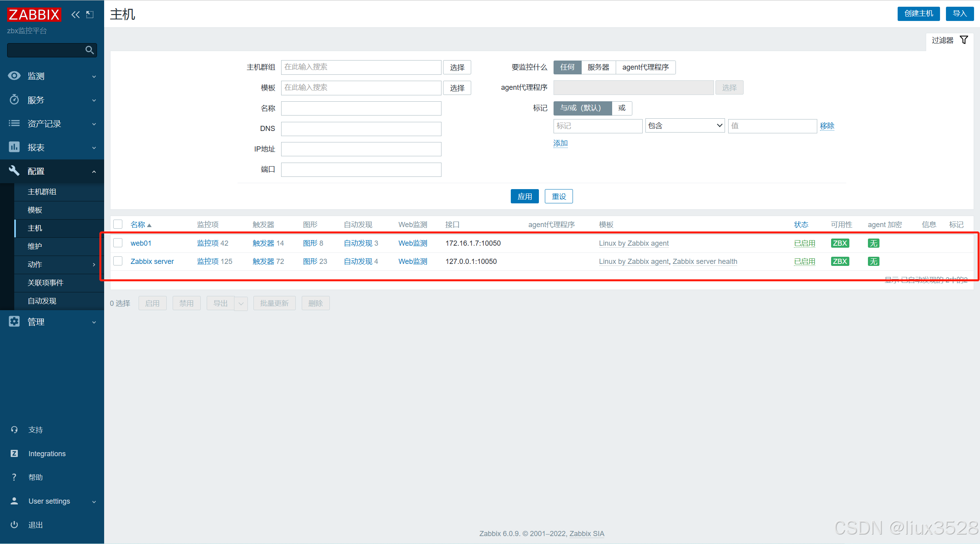Click the ZABBIX logo
Screen dimensions: 980x544
click(x=34, y=15)
